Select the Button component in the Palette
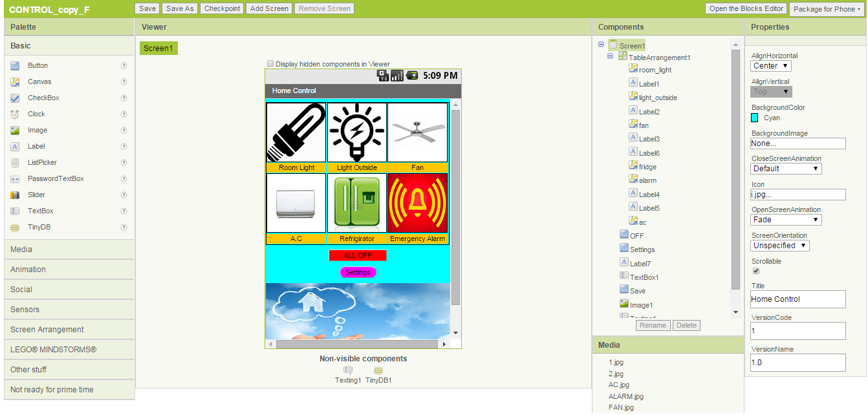 (38, 65)
